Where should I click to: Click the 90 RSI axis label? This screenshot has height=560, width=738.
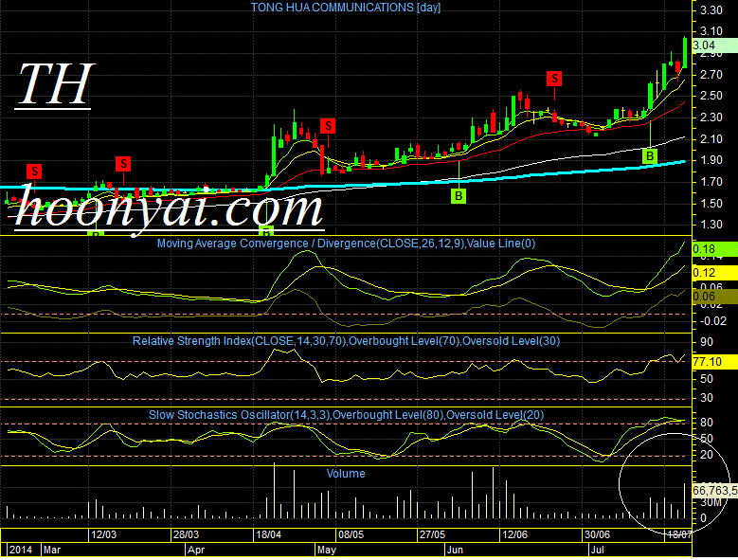point(707,342)
